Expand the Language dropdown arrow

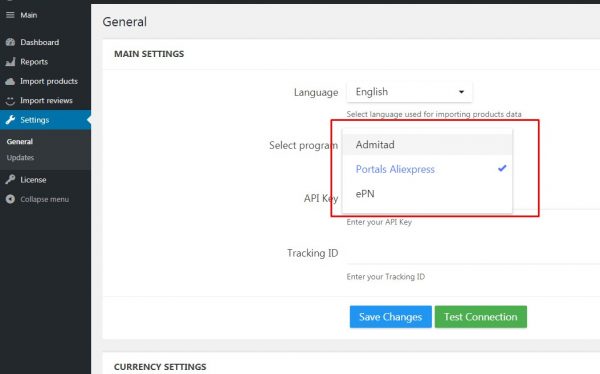click(x=461, y=92)
